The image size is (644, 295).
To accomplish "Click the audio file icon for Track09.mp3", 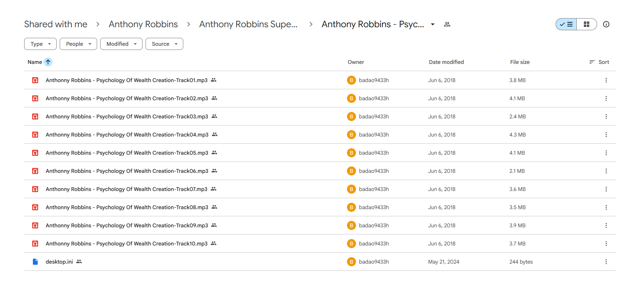I will click(x=35, y=225).
